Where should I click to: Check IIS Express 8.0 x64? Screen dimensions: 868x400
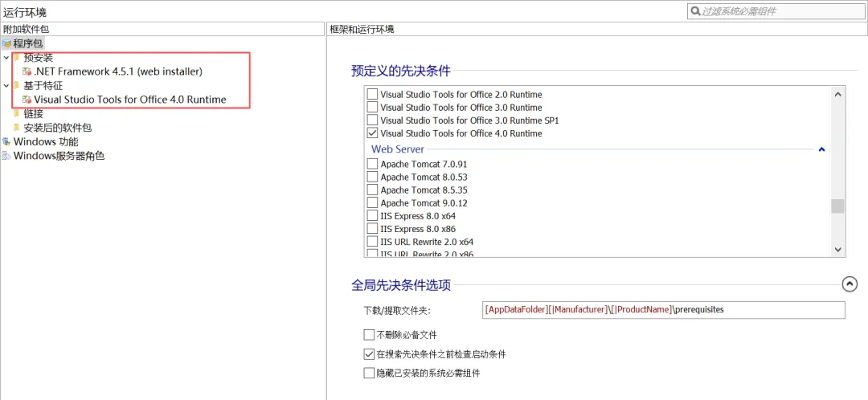373,216
